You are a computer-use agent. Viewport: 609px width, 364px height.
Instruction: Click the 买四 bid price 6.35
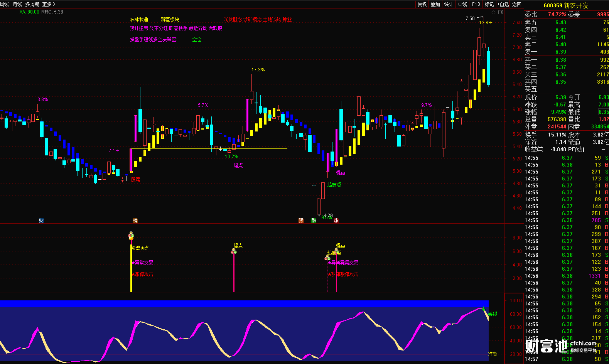click(561, 82)
